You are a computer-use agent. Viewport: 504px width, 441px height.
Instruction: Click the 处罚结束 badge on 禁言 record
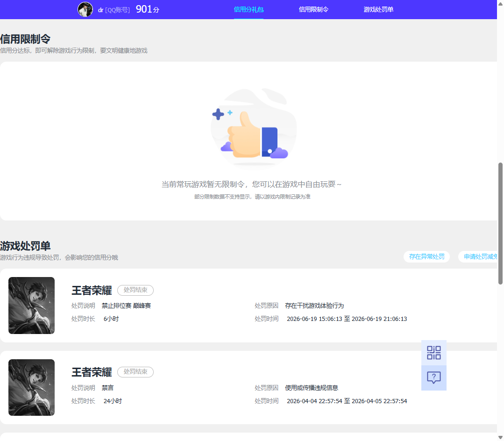(135, 372)
